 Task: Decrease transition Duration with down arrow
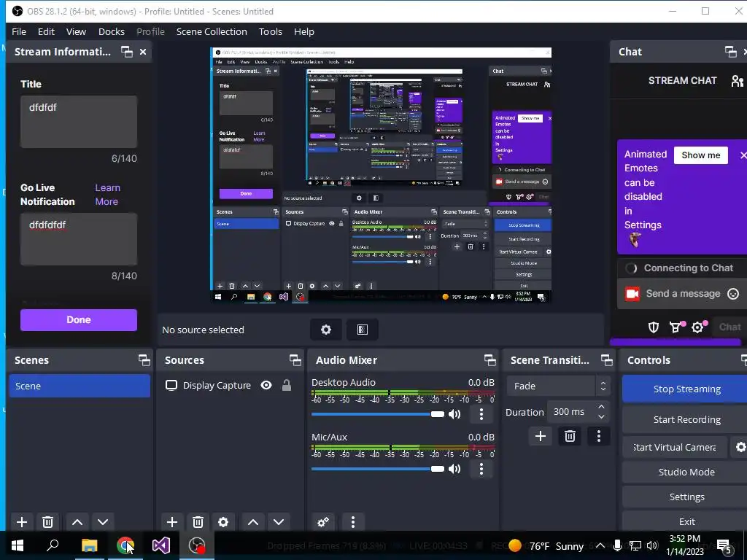coord(601,417)
